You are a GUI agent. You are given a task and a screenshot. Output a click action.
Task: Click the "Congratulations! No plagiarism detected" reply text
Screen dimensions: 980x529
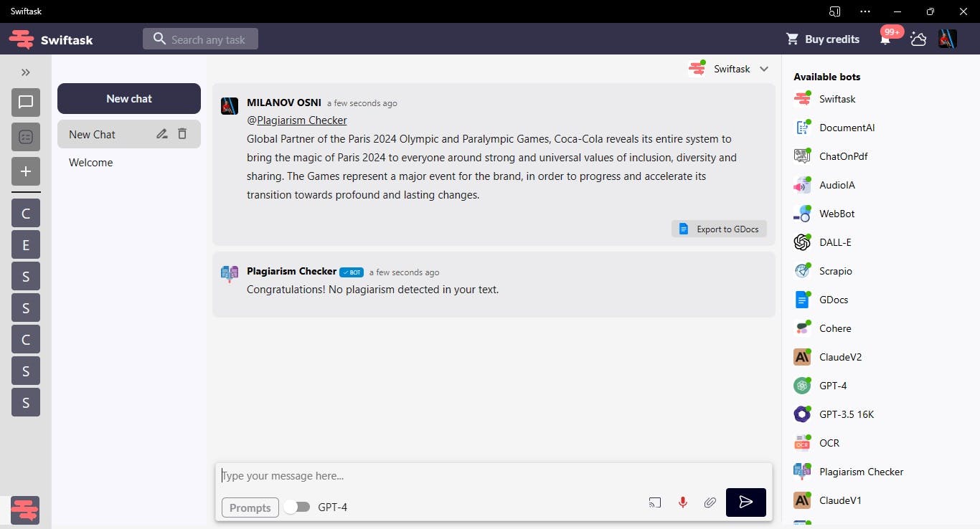tap(372, 290)
